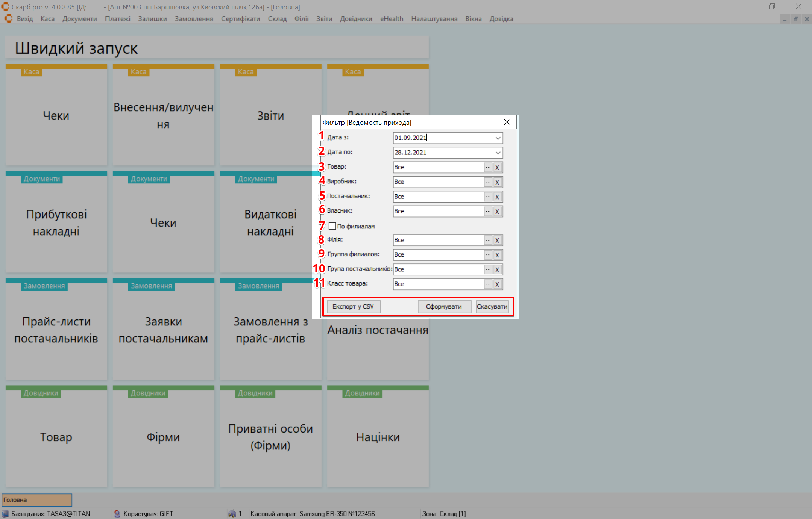Viewport: 812px width, 519px height.
Task: Click the Скасувати button
Action: 492,307
